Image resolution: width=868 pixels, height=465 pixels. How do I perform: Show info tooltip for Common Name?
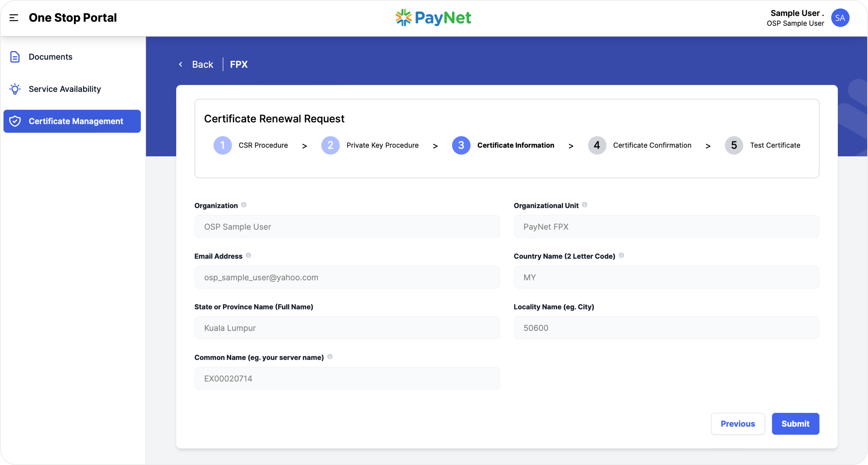pyautogui.click(x=330, y=356)
